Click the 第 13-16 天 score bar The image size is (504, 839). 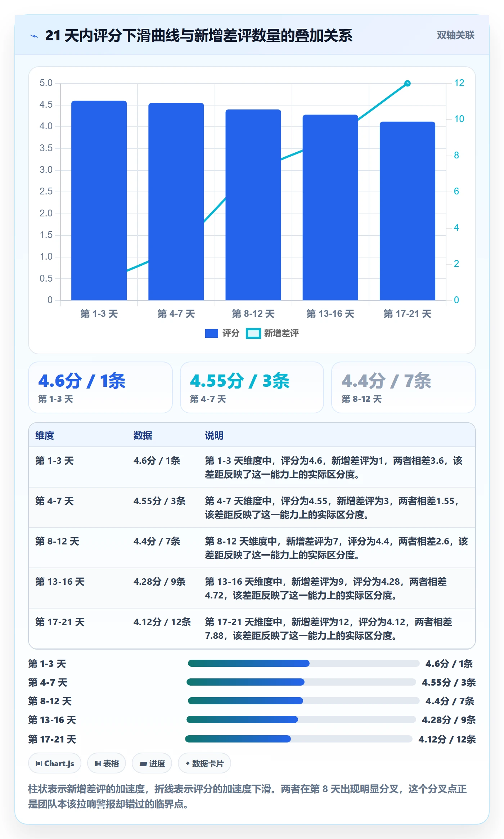tap(330, 207)
